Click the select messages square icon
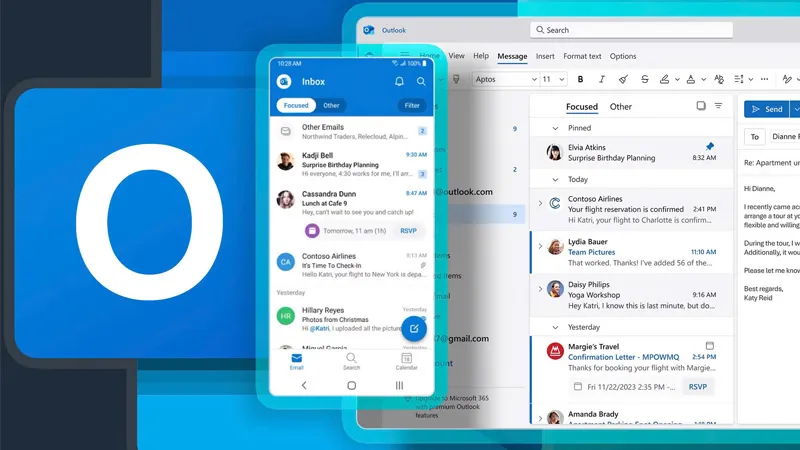 [x=701, y=106]
